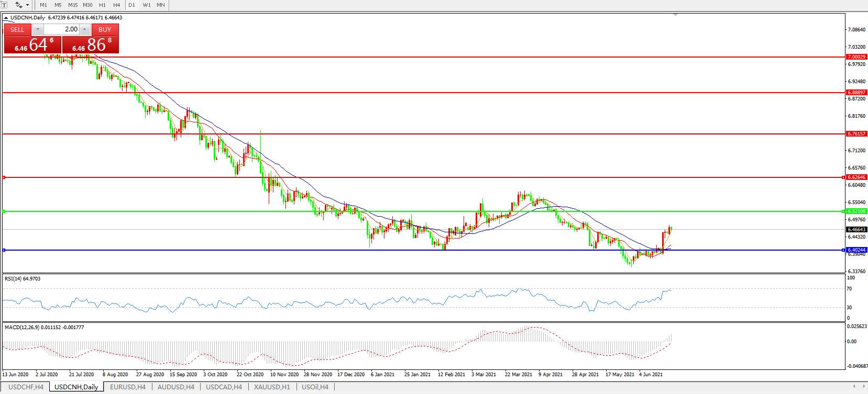Open the USDCHF,H4 chart tab

coord(26,387)
